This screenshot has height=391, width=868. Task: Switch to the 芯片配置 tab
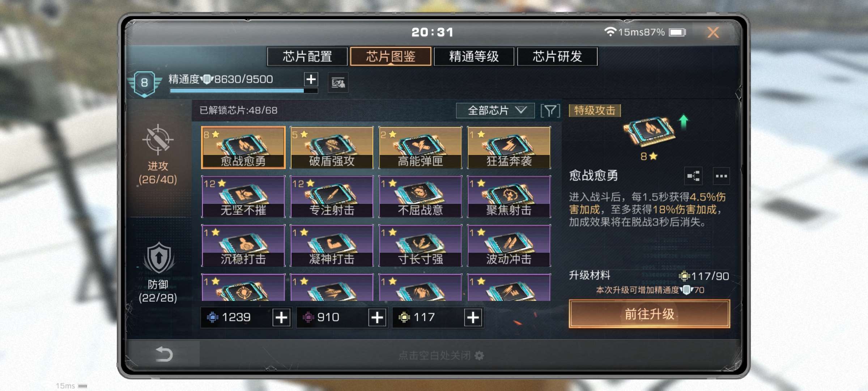307,56
